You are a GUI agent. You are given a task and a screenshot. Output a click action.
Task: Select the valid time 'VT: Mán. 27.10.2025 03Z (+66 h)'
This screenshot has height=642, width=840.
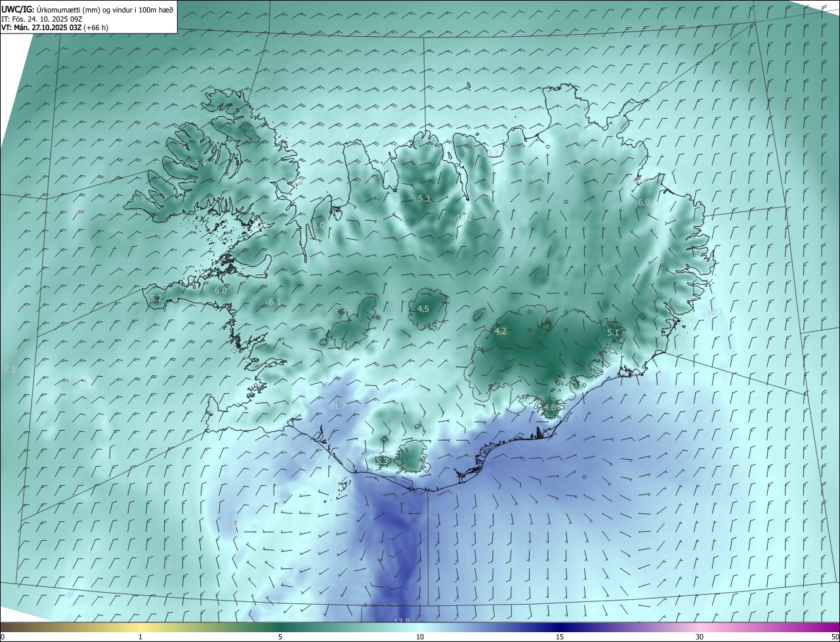pyautogui.click(x=55, y=28)
